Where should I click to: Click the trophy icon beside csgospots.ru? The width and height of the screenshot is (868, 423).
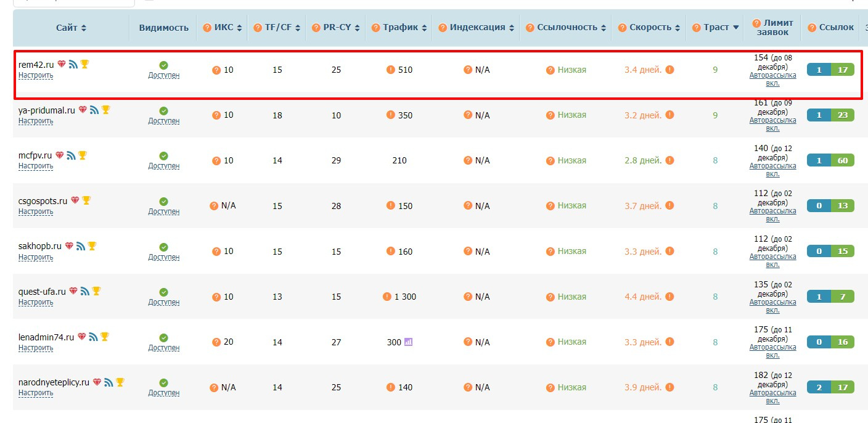point(86,200)
